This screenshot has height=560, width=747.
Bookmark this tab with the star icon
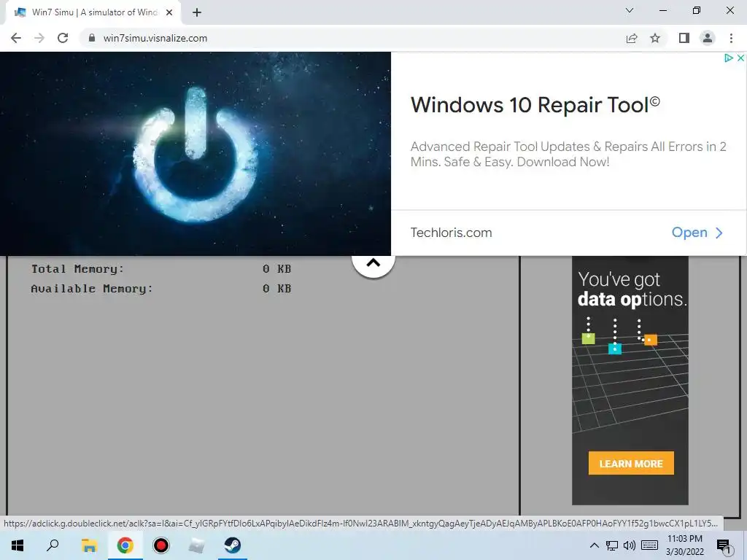[655, 38]
